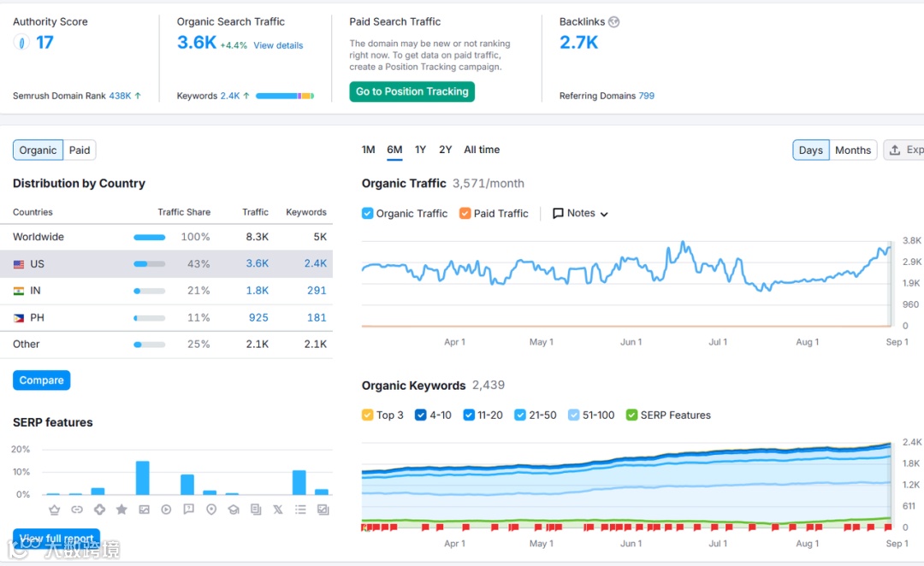924x566 pixels.
Task: Uncheck the Organic Traffic checkbox
Action: pos(367,213)
